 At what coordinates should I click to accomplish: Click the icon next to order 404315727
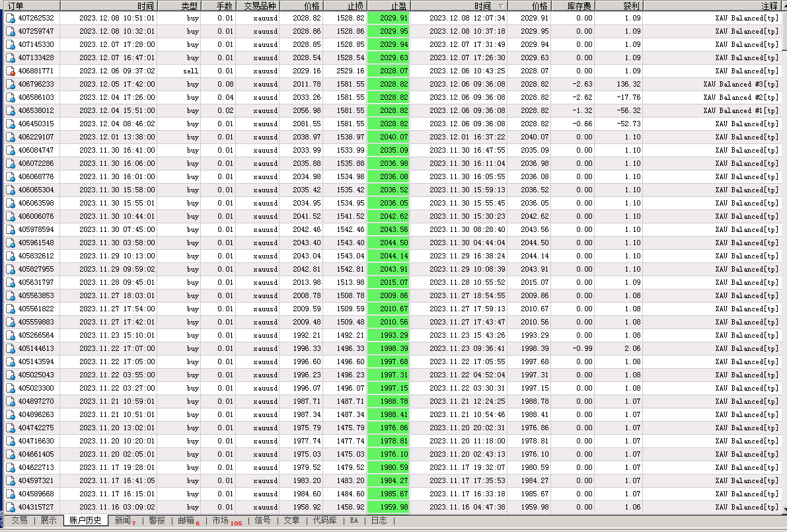pos(10,507)
